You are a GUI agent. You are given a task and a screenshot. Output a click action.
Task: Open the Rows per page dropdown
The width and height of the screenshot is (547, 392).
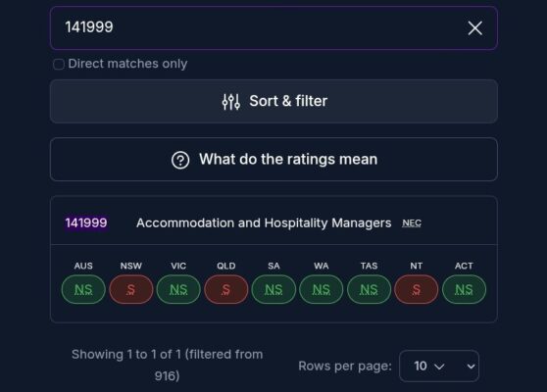click(x=439, y=367)
